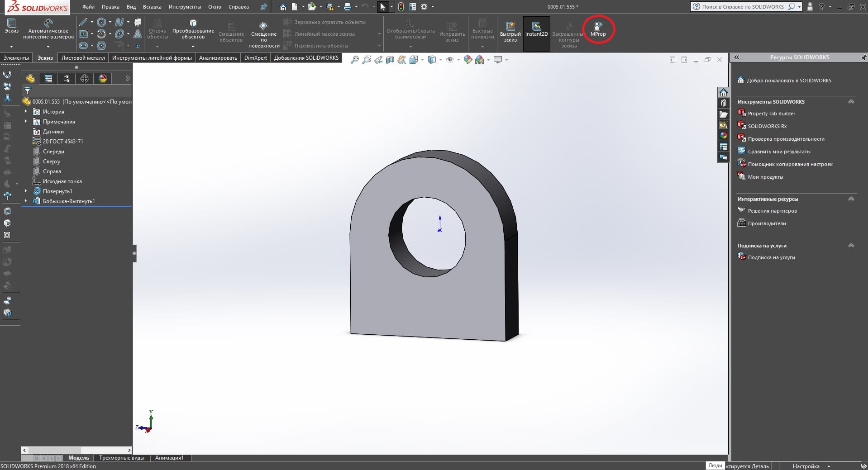Click the feature tree filter funnel icon
This screenshot has width=868, height=470.
[x=28, y=90]
